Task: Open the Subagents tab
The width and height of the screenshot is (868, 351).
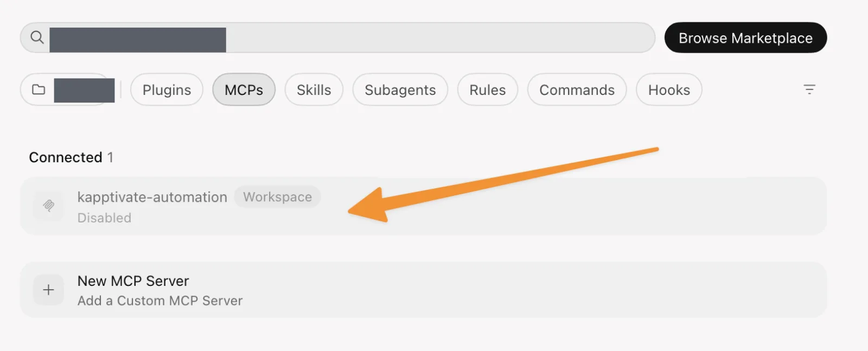Action: pos(400,90)
